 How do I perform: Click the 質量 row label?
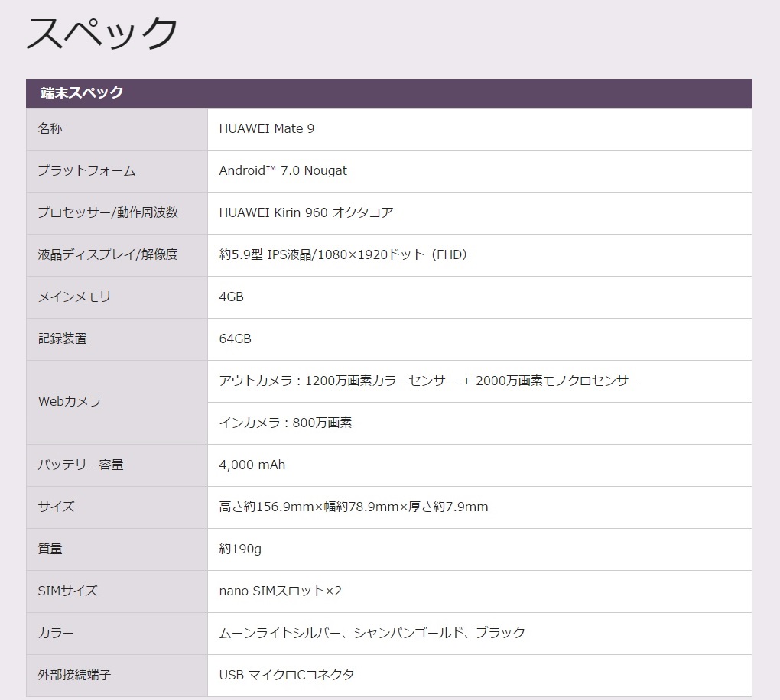pos(50,549)
